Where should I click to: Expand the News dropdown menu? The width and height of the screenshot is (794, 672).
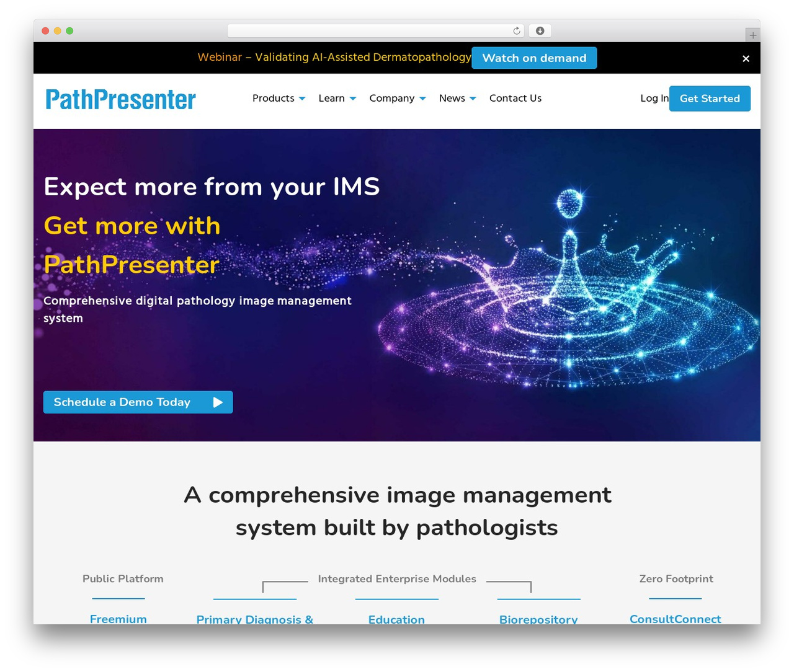point(458,99)
